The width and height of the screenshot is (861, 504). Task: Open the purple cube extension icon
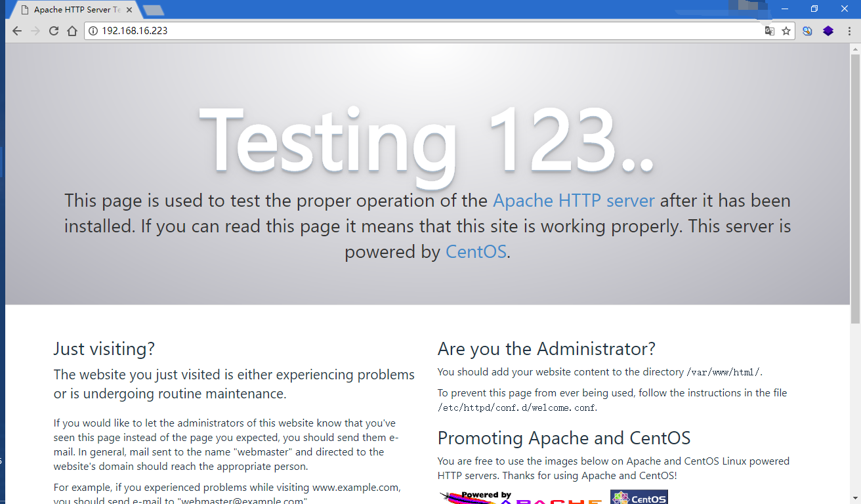coord(828,31)
